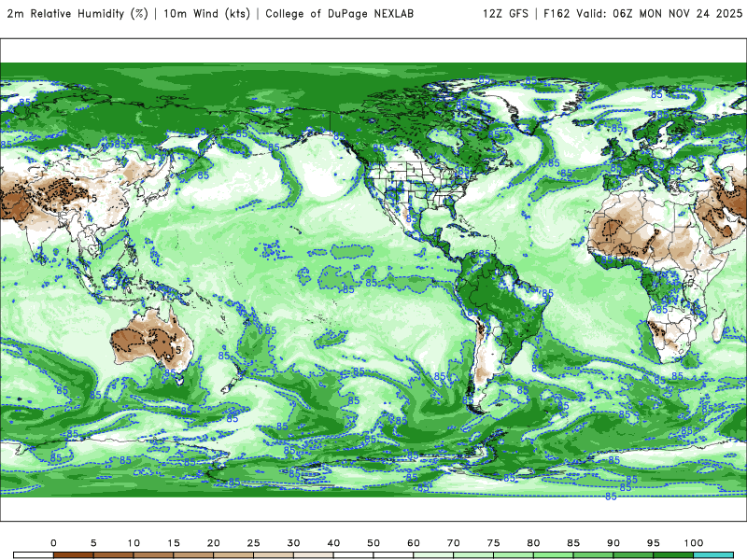Pick the 70–75 pale green legend swatch
Image resolution: width=747 pixels, height=560 pixels.
click(x=473, y=555)
